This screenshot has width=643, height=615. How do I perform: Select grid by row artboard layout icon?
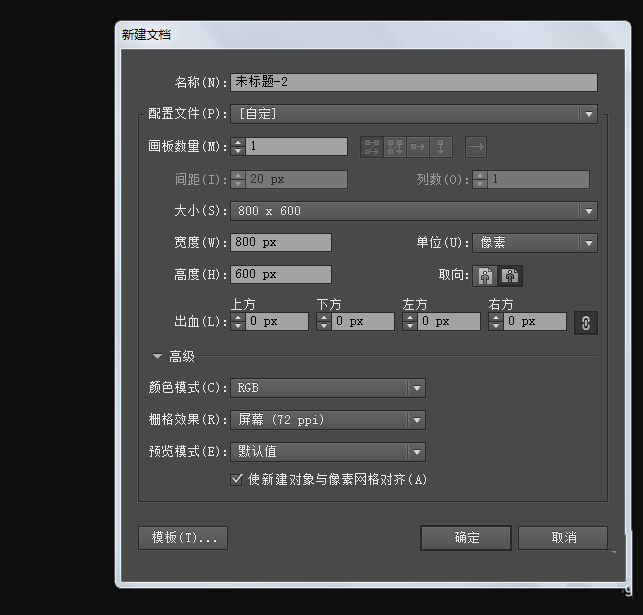(x=372, y=147)
